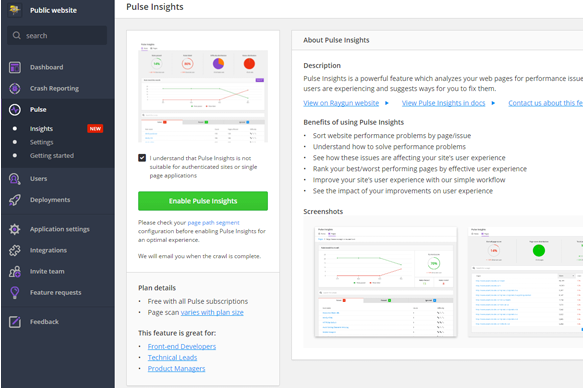Uncheck the Pulse Insights understanding checkbox
Viewport: 583px width, 388px height.
pos(142,158)
